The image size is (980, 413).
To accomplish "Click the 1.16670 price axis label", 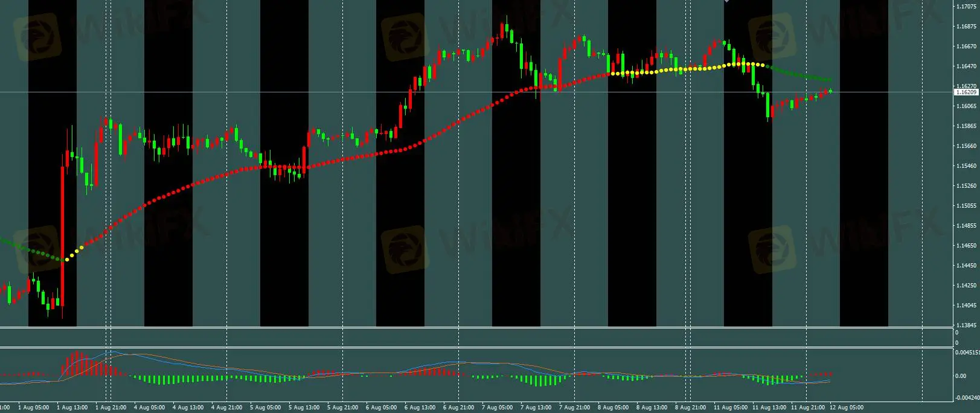I will point(967,46).
